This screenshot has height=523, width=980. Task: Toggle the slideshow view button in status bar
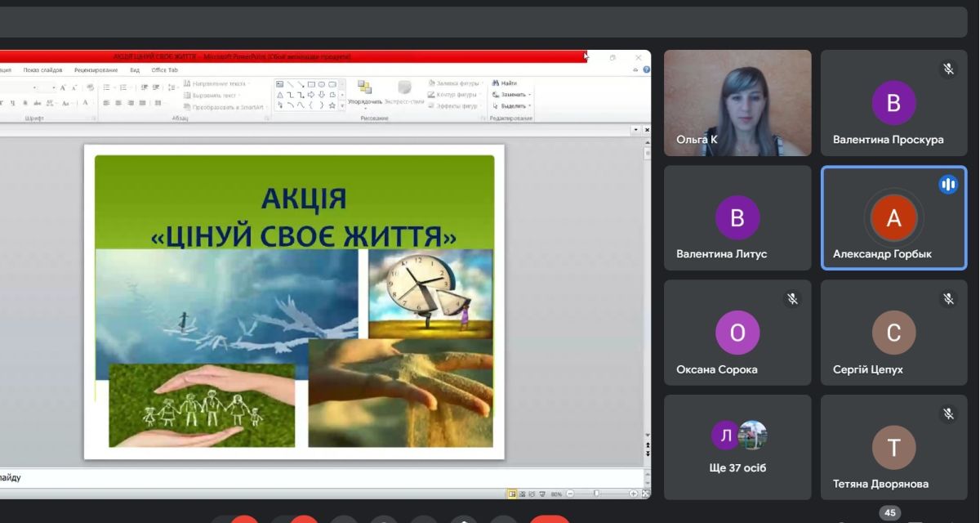tap(541, 494)
